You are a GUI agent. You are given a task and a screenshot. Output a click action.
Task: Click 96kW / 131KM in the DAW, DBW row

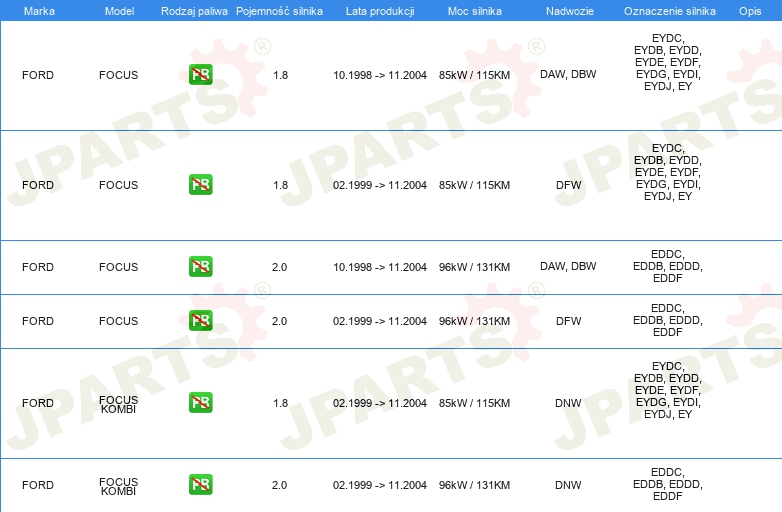474,267
